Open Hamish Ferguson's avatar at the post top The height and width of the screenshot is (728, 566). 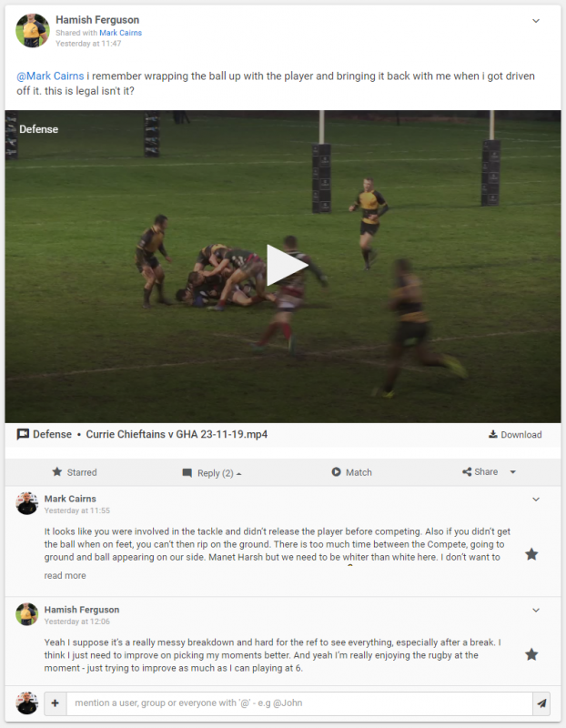tap(33, 31)
